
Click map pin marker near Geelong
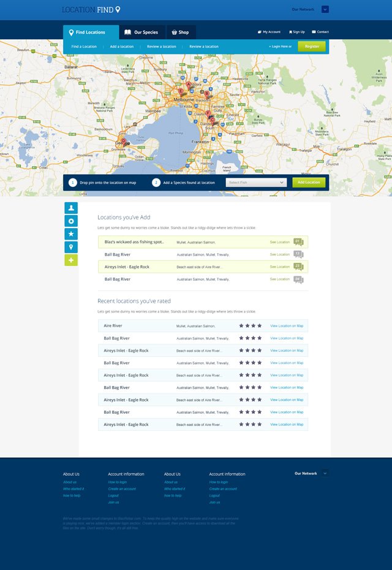coord(124,142)
